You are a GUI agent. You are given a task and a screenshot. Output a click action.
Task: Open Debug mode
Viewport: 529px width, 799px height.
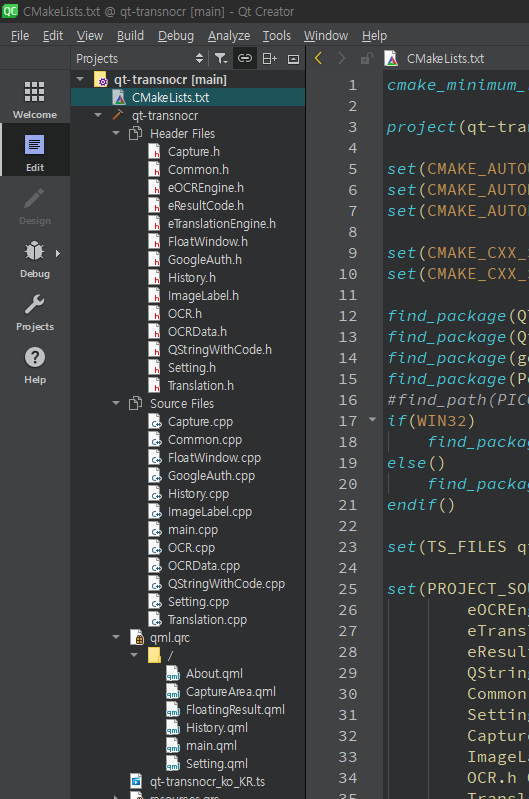(35, 259)
